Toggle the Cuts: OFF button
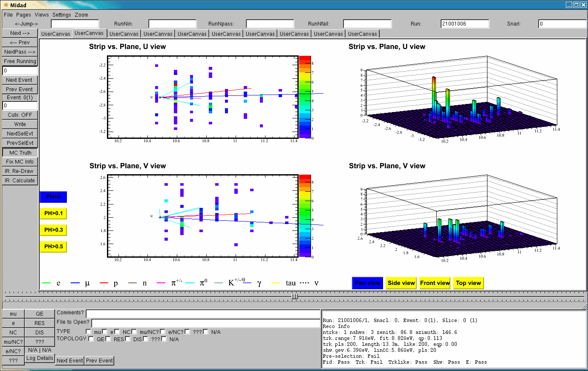588x371 pixels. [x=20, y=115]
